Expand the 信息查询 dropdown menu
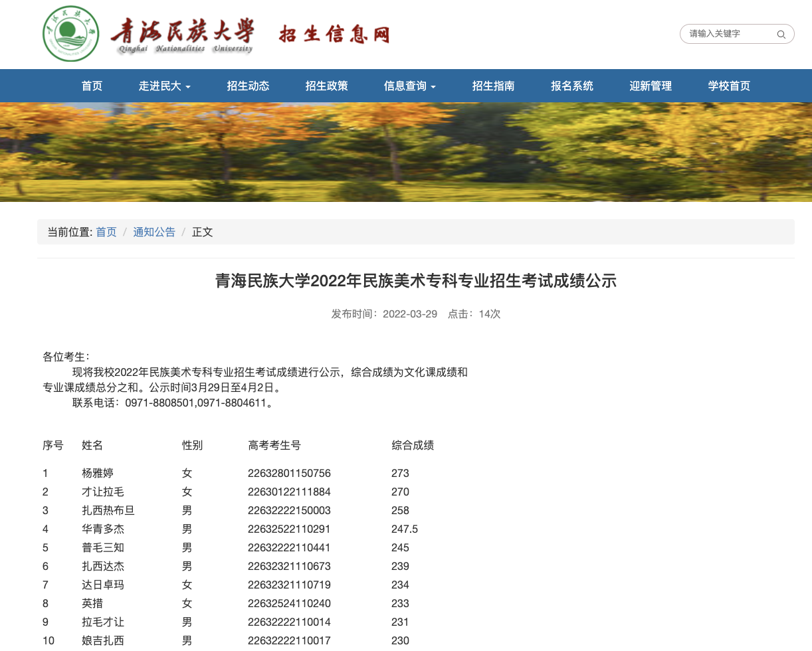 click(x=409, y=86)
